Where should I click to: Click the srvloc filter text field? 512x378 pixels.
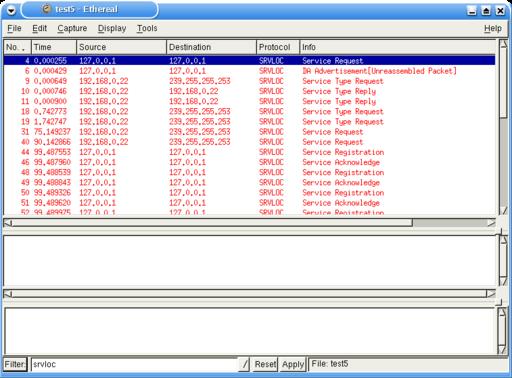click(135, 364)
